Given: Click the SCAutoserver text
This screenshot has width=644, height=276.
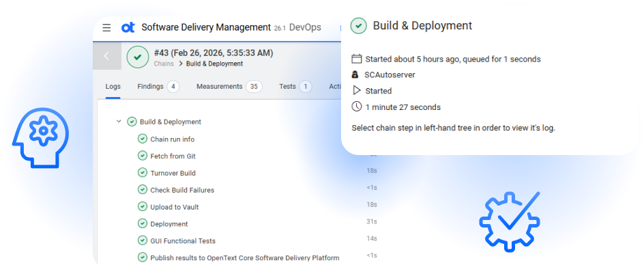Looking at the screenshot, I should [x=390, y=75].
